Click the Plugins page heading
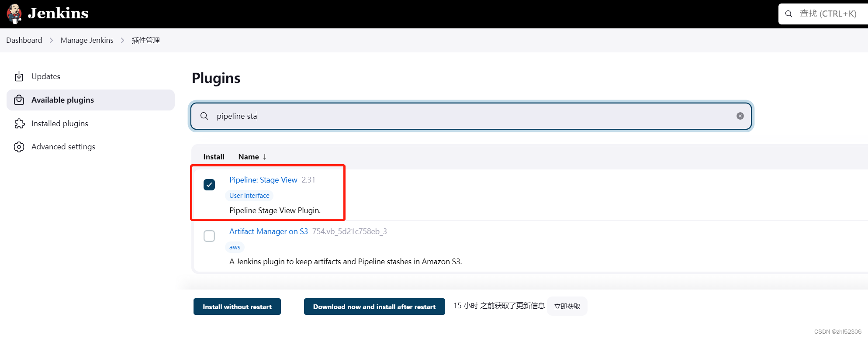Image resolution: width=868 pixels, height=338 pixels. 216,78
